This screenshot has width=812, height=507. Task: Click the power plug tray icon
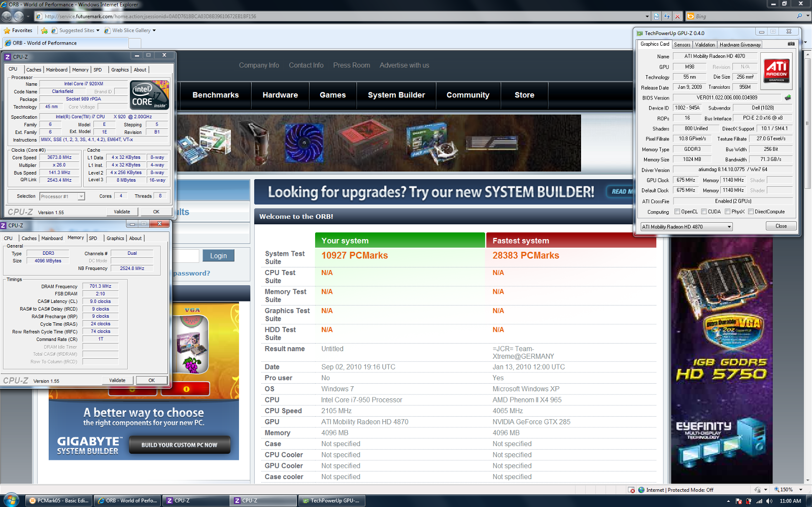[749, 501]
